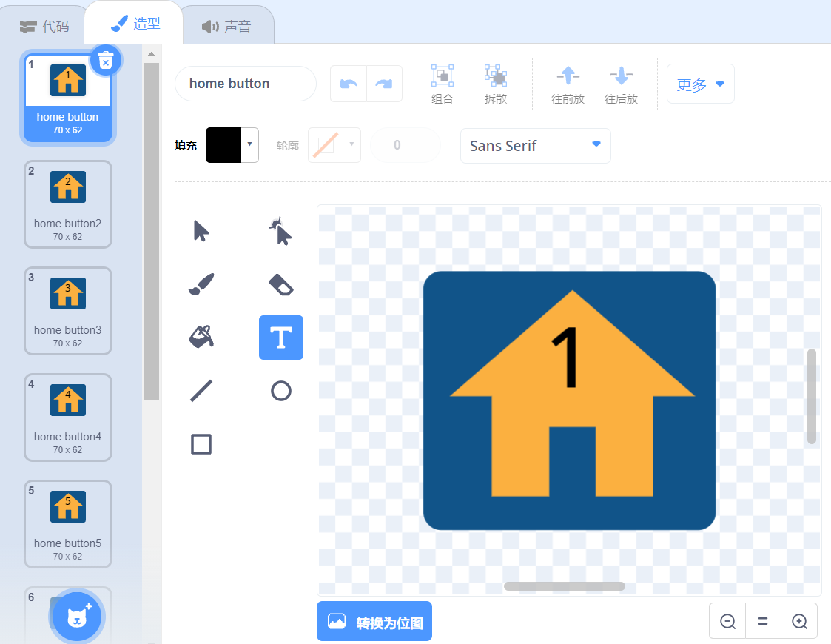Image resolution: width=831 pixels, height=644 pixels.
Task: Click the Undo arrow button
Action: 349,84
